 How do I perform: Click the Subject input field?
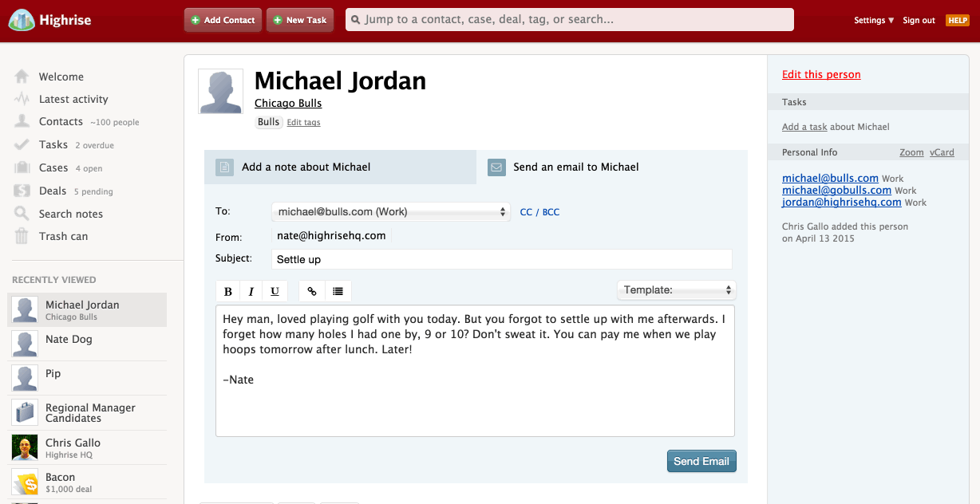point(501,259)
